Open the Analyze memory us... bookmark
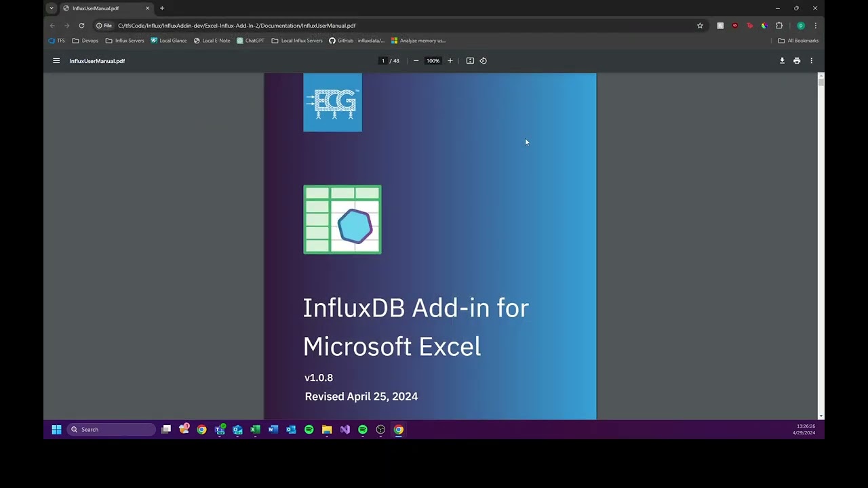Viewport: 868px width, 488px height. pyautogui.click(x=418, y=41)
